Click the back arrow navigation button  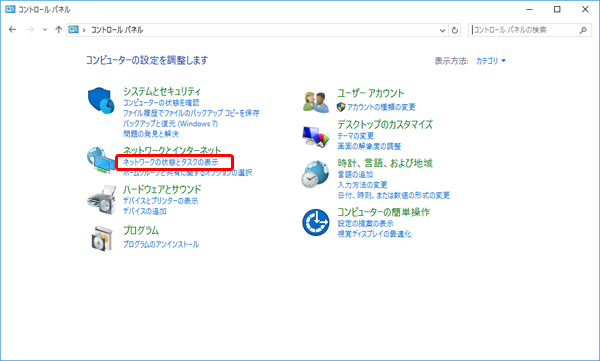pos(12,30)
